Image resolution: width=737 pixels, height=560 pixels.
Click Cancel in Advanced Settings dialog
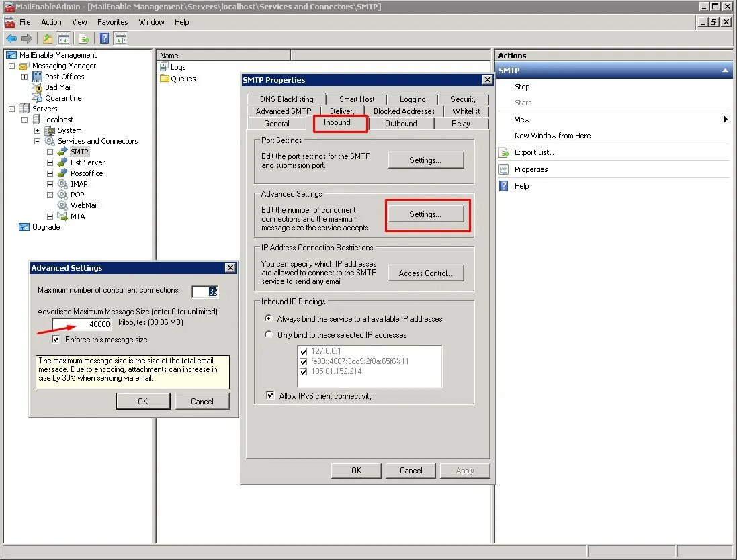tap(202, 402)
